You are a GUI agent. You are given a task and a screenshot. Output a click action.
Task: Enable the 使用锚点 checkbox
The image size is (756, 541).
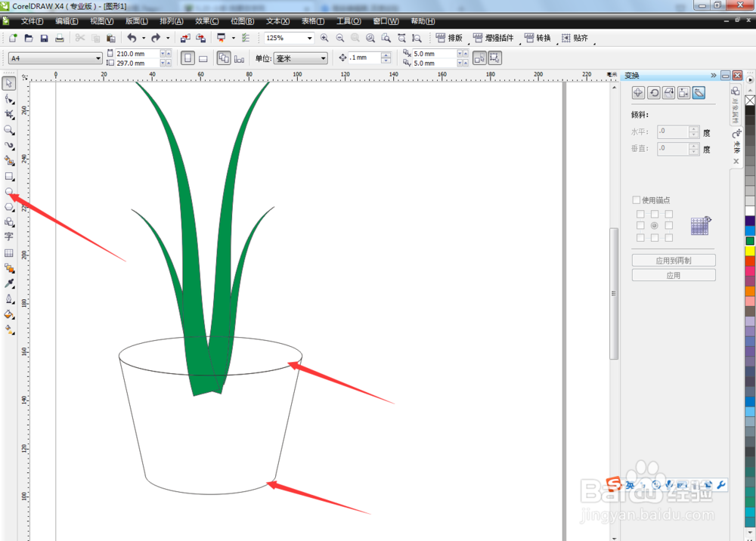[x=637, y=200]
